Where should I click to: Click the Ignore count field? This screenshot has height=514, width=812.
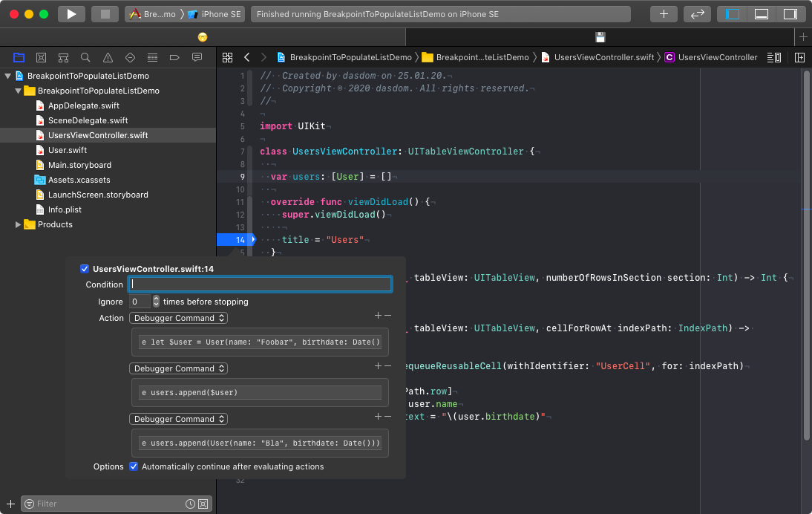point(139,302)
